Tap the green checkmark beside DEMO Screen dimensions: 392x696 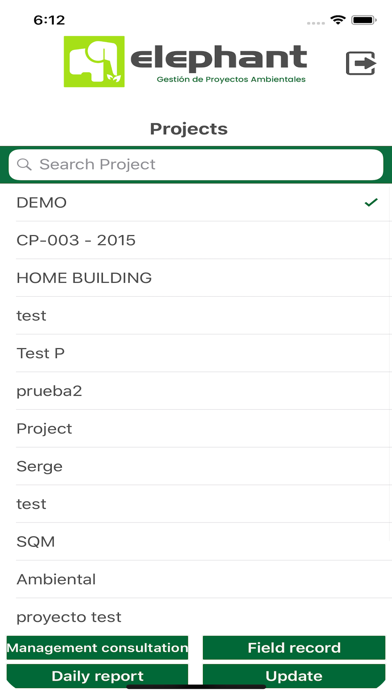coord(371,202)
